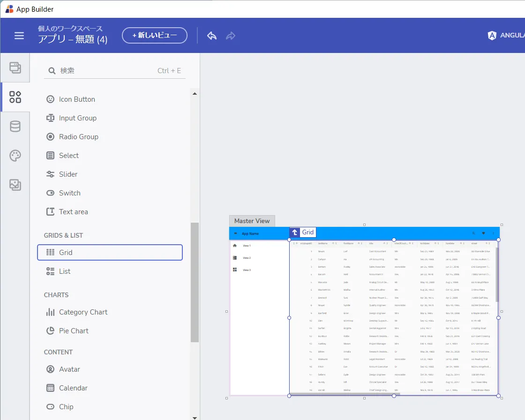Viewport: 525px width, 420px height.
Task: Click the 新しいビュー button
Action: point(155,35)
